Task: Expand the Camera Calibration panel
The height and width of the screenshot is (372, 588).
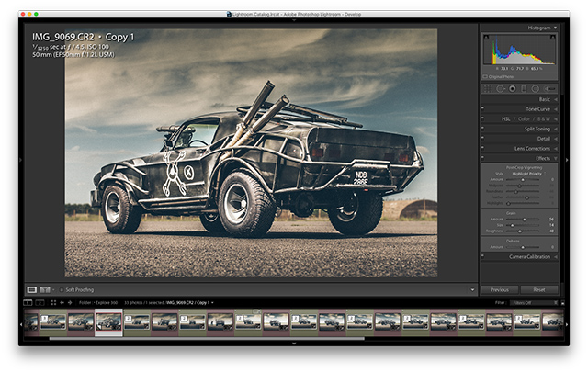Action: 528,256
